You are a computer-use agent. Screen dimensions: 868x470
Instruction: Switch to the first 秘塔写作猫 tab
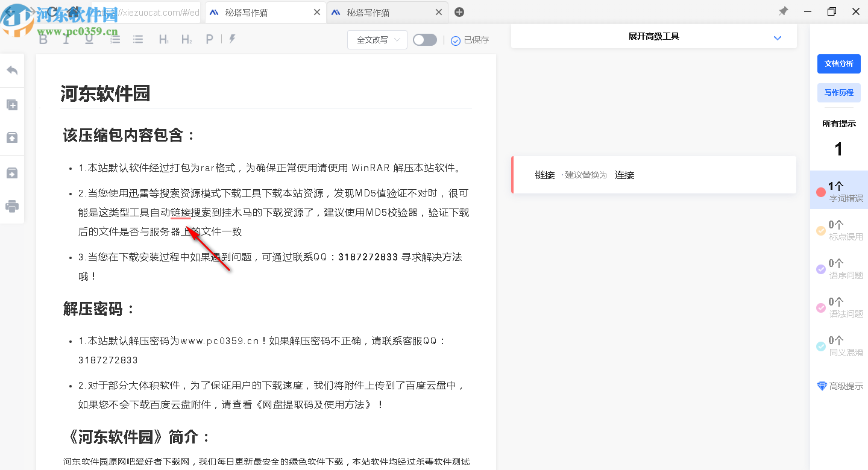[265, 13]
